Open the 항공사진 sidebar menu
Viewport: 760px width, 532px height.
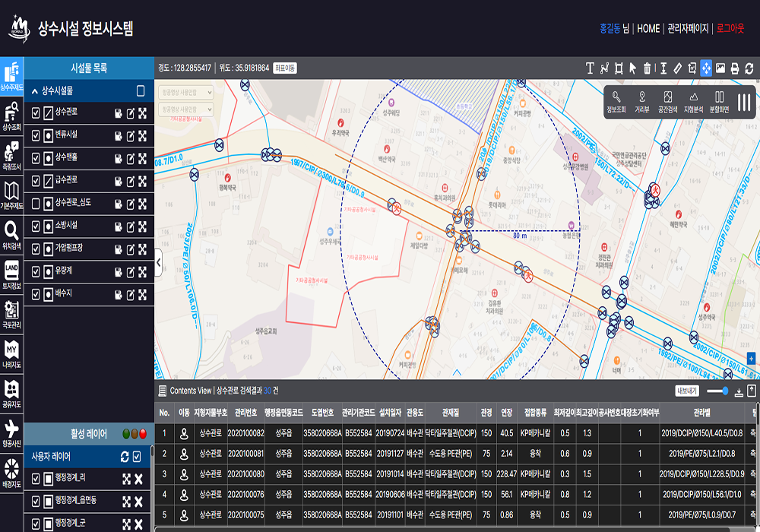(11, 434)
